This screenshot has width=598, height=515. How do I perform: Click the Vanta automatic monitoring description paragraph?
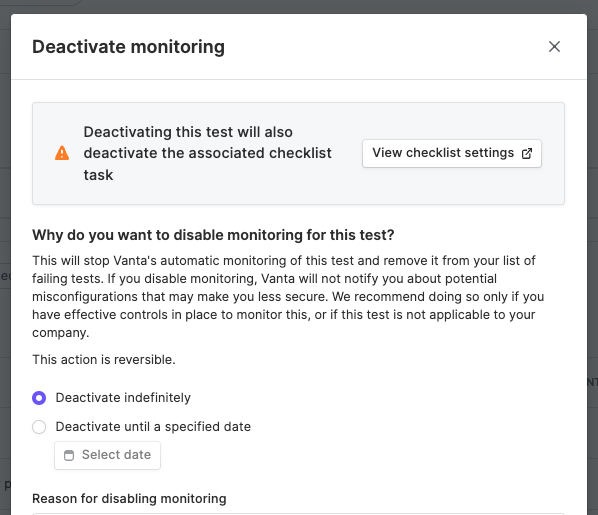click(x=288, y=296)
